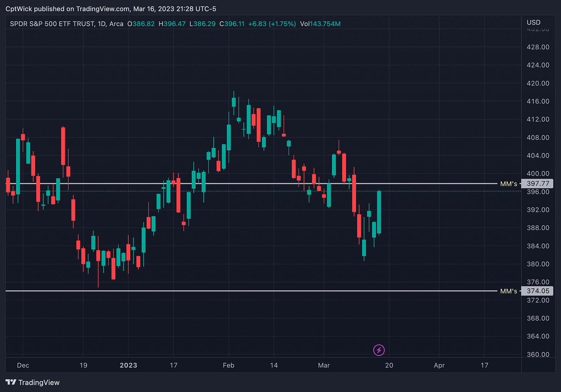Select the MM's label beside 374.05
The width and height of the screenshot is (561, 392).
click(509, 291)
